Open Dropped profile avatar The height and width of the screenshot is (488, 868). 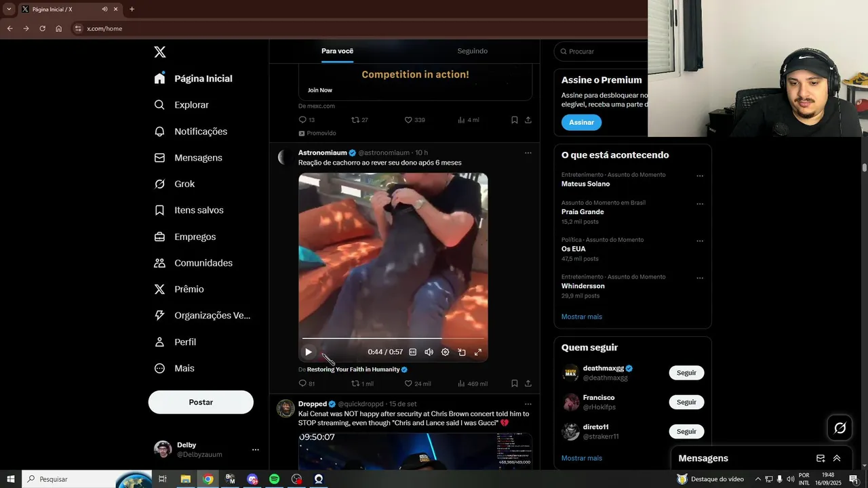pyautogui.click(x=285, y=408)
